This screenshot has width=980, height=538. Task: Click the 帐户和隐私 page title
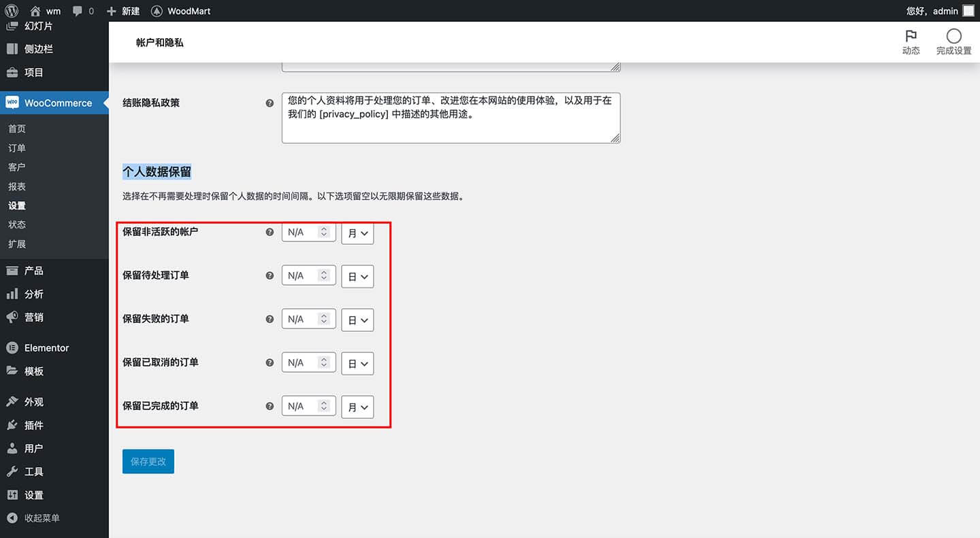tap(160, 42)
